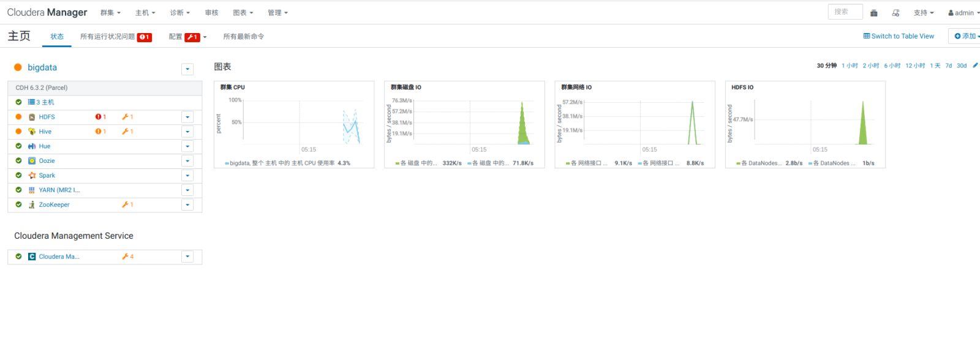Viewport: 980px width, 341px height.
Task: Open ZooKeeper configuration wrench icon
Action: (x=127, y=205)
